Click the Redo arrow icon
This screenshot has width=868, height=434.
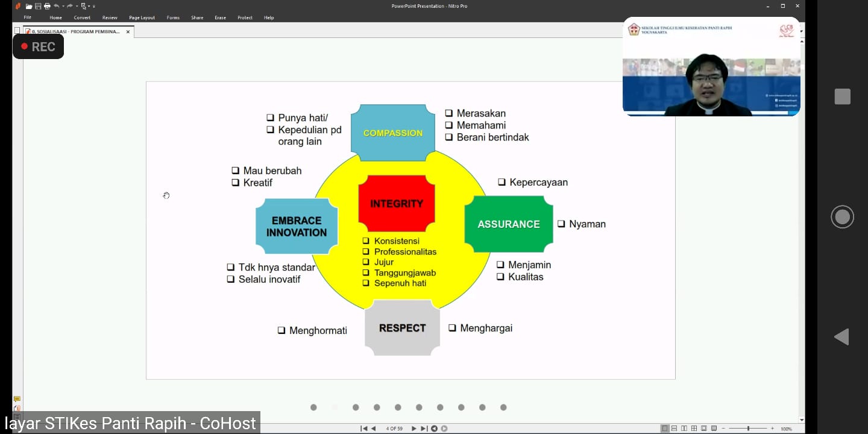click(70, 6)
